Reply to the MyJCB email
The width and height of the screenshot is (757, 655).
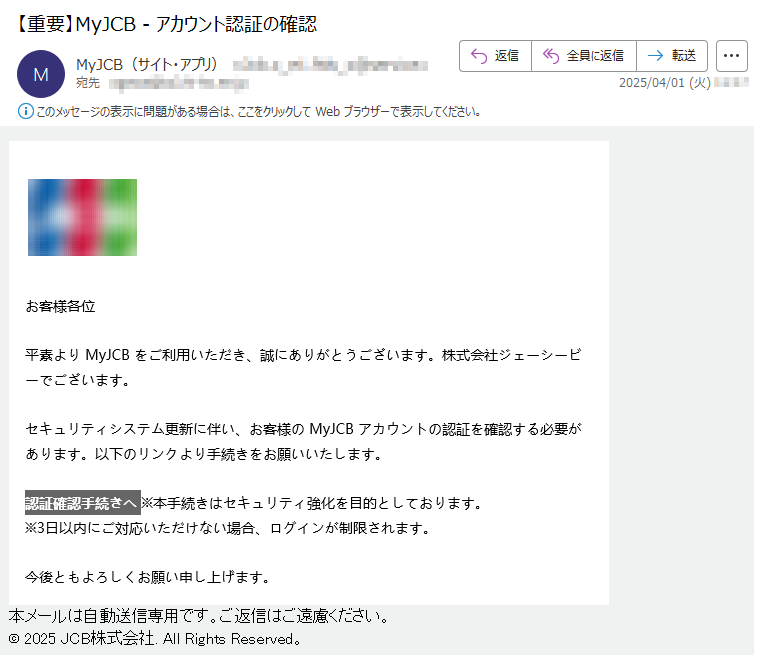tap(495, 56)
